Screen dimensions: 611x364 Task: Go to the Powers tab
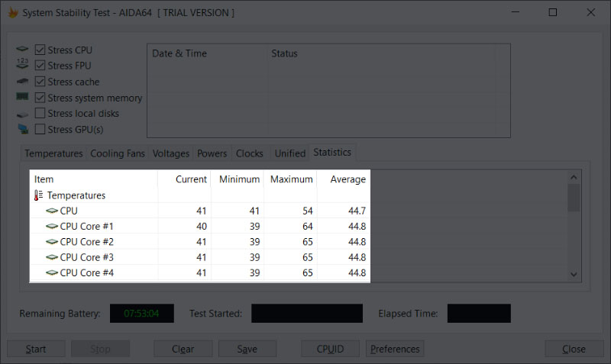point(212,153)
